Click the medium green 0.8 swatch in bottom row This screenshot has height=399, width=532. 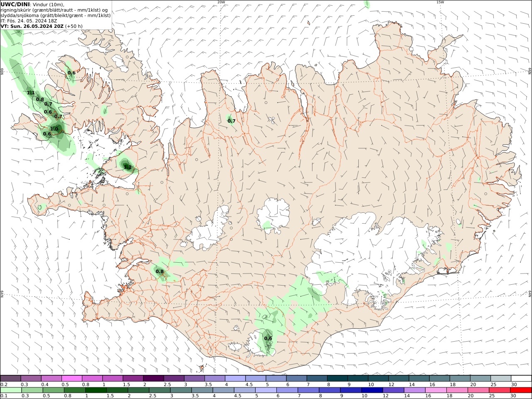tap(75, 390)
